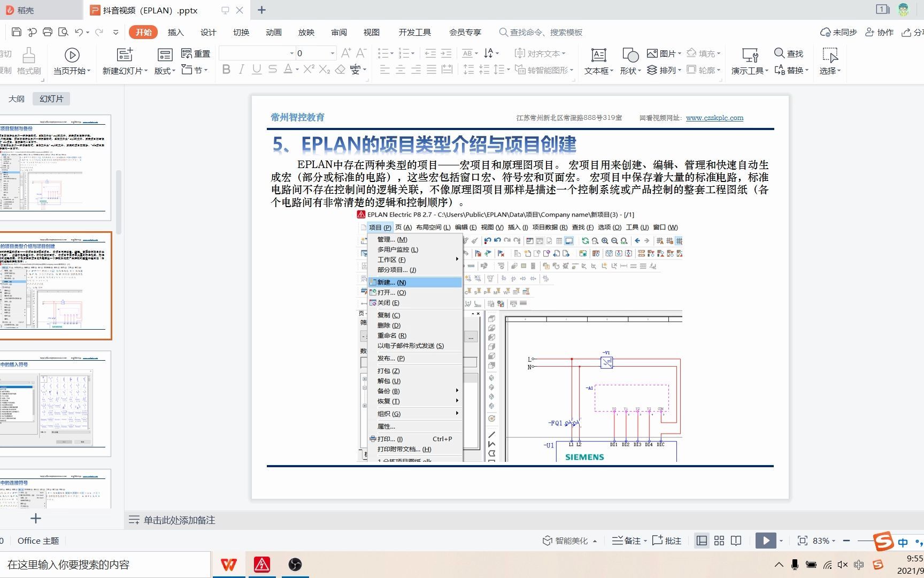This screenshot has width=924, height=578.
Task: Increase the paragraph indent
Action: point(446,54)
